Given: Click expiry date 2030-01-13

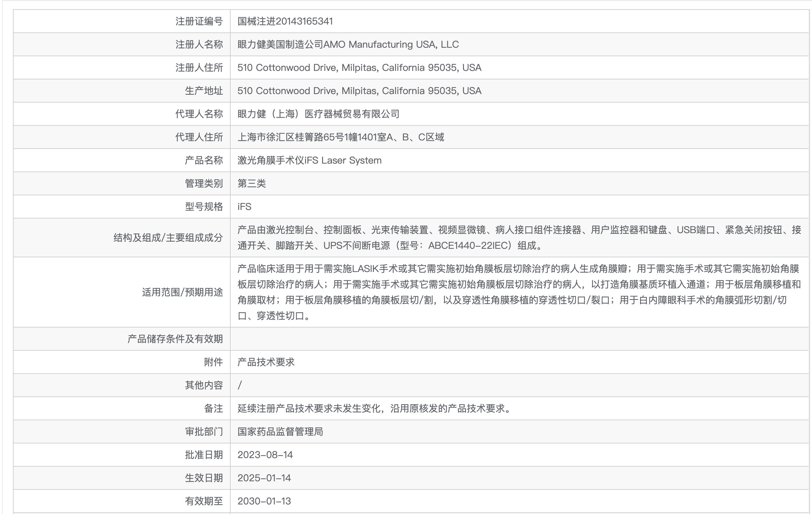Looking at the screenshot, I should (264, 501).
